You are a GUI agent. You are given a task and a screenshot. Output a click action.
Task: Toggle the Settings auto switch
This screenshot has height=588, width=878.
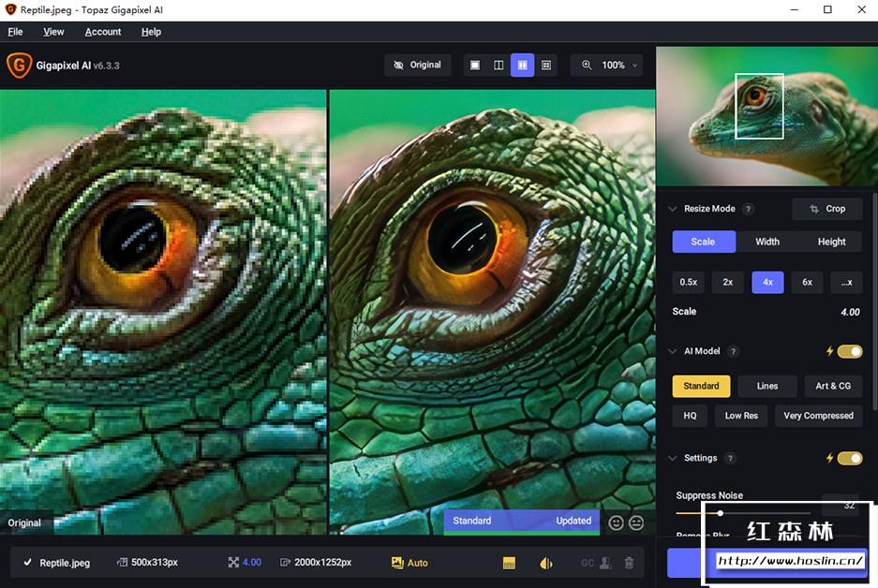(x=850, y=458)
